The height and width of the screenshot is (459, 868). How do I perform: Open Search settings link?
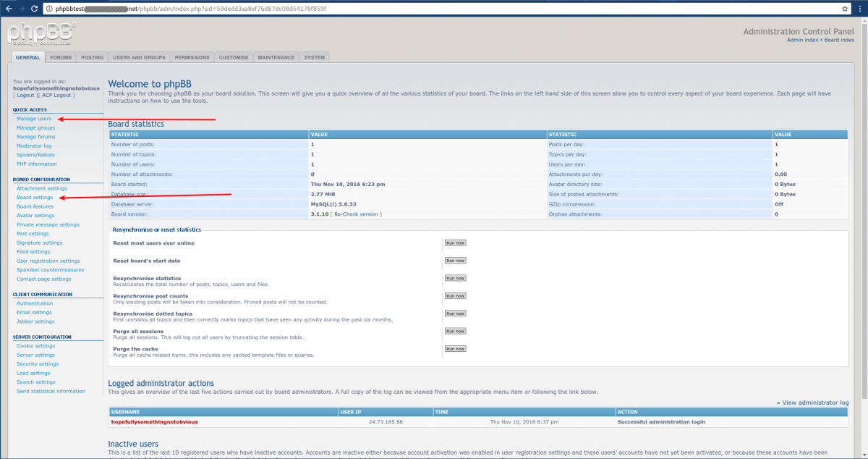[36, 382]
